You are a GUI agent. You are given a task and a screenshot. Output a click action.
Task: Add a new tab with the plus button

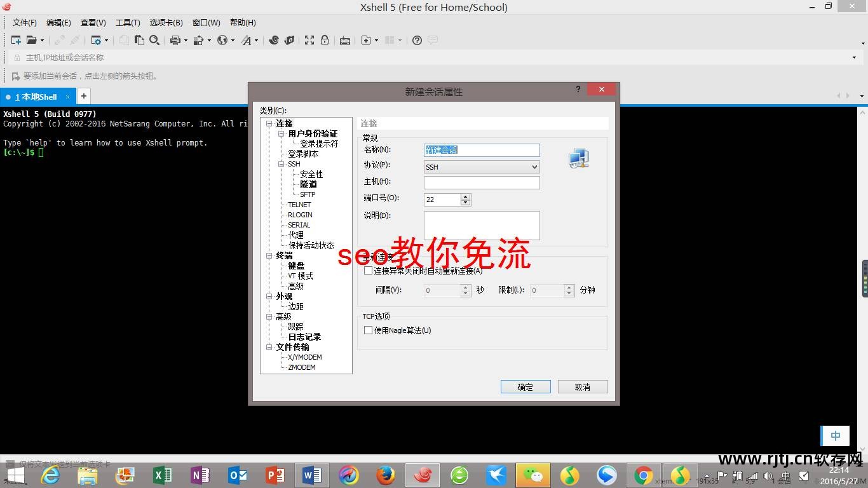pyautogui.click(x=83, y=96)
